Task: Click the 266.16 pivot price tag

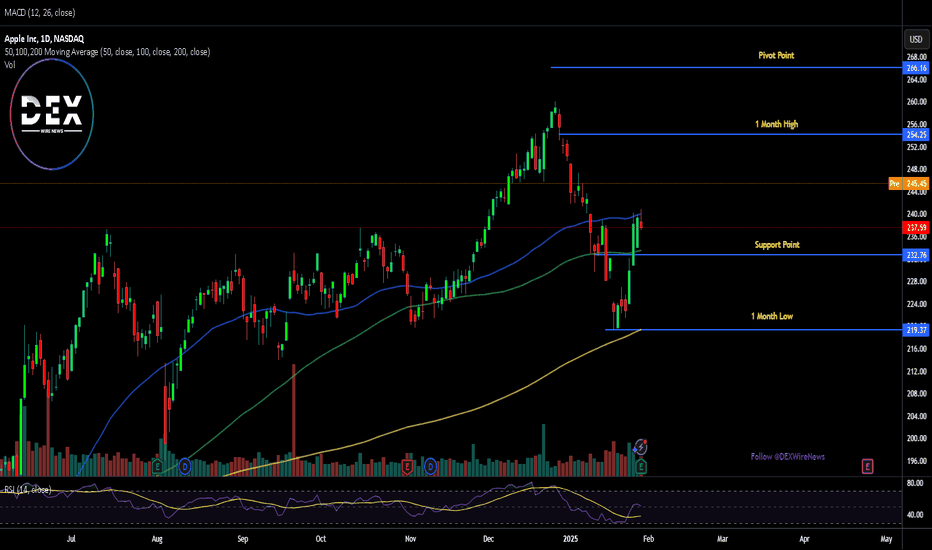Action: (917, 68)
